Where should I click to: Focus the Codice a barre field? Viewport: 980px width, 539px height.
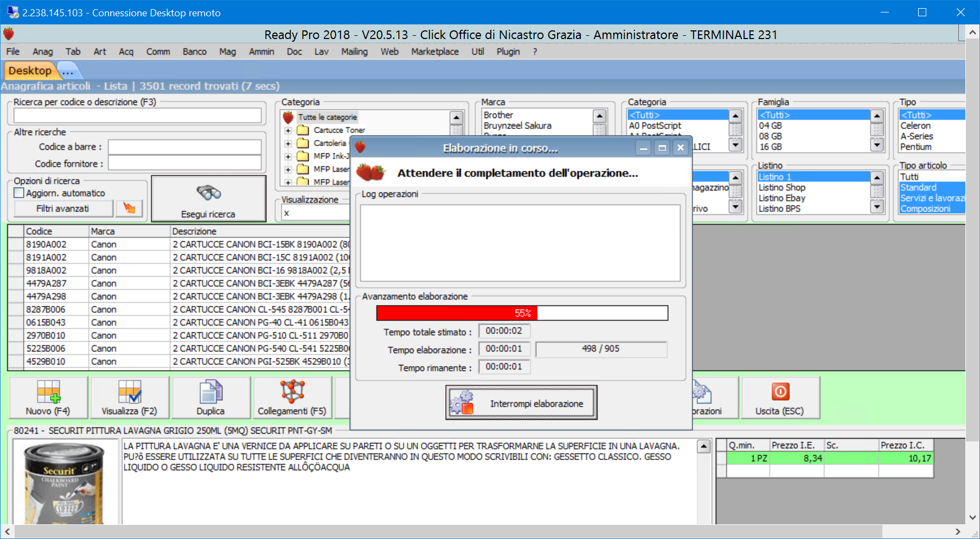click(x=184, y=147)
